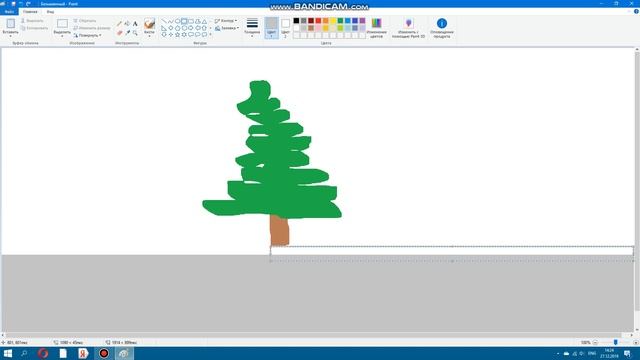Select the Fill with color bucket tool

pos(127,24)
